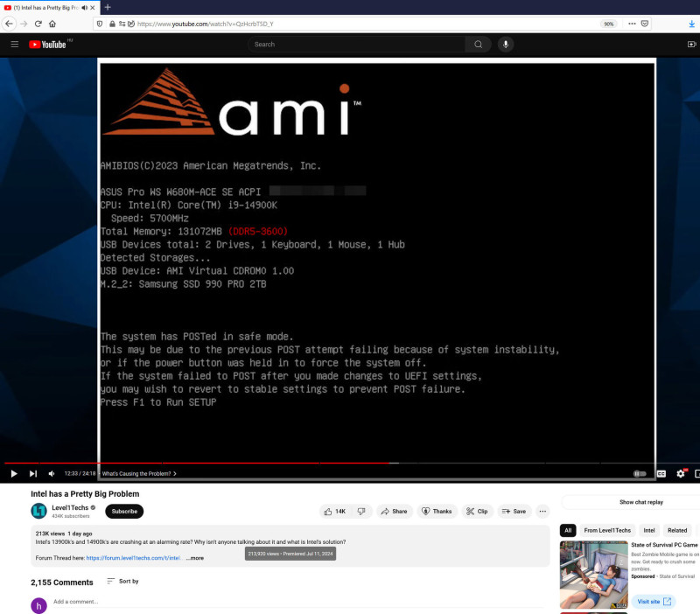
Task: Open the forum.level1techs.com thread link
Action: click(134, 558)
